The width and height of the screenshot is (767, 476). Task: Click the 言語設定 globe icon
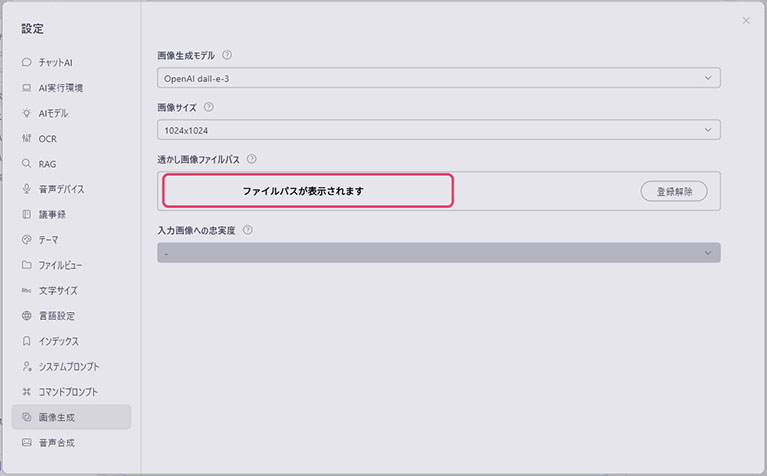pos(27,316)
